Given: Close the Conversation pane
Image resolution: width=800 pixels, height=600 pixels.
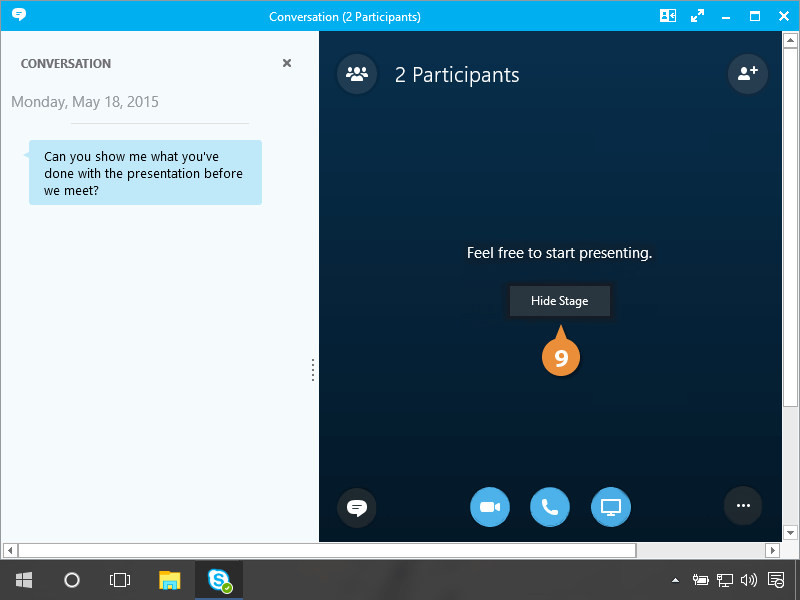Looking at the screenshot, I should pyautogui.click(x=287, y=63).
